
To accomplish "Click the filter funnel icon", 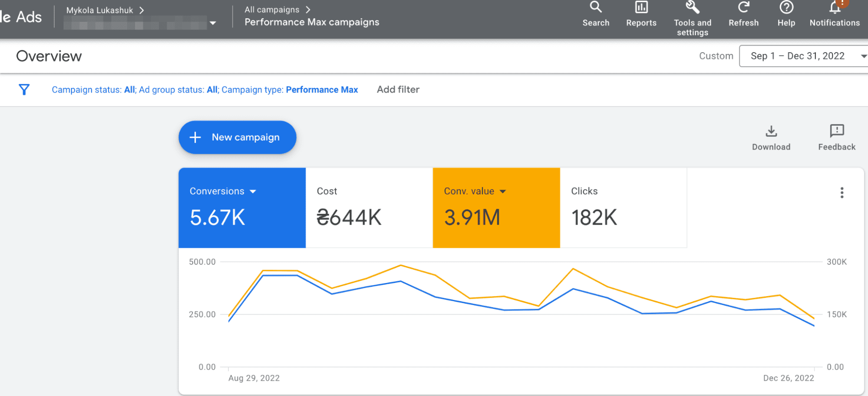I will click(x=24, y=90).
